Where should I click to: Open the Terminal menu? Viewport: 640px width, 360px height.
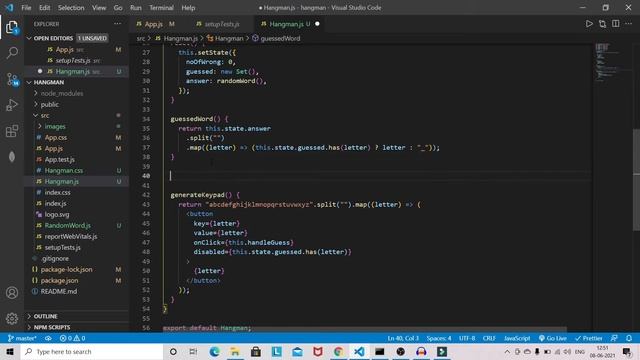pyautogui.click(x=161, y=8)
